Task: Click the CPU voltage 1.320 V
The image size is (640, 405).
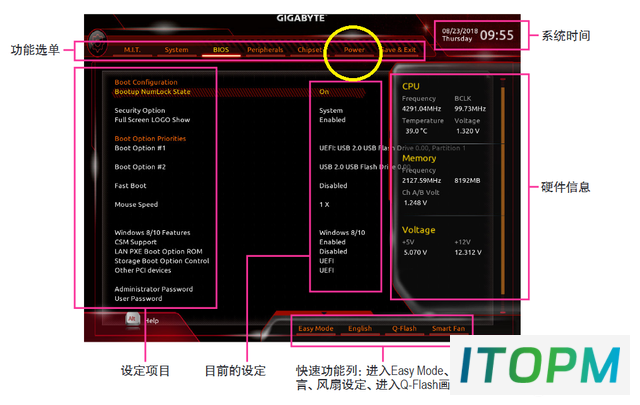Action: pyautogui.click(x=468, y=131)
